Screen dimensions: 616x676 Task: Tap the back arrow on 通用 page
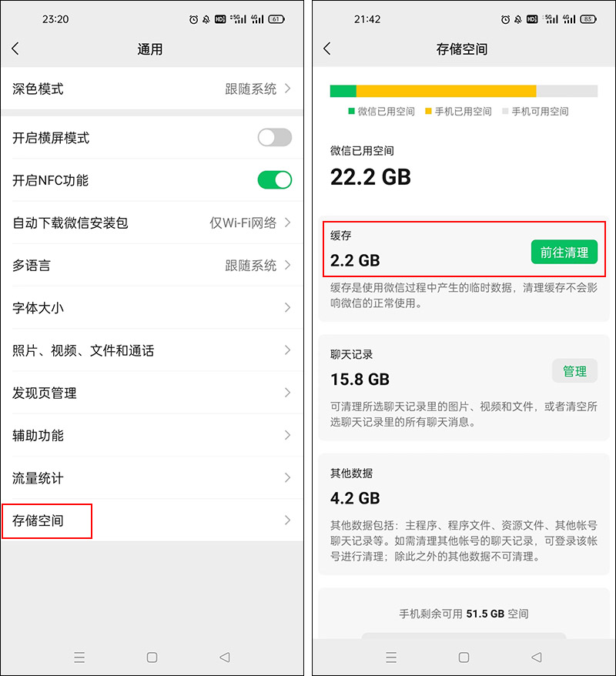coord(16,48)
